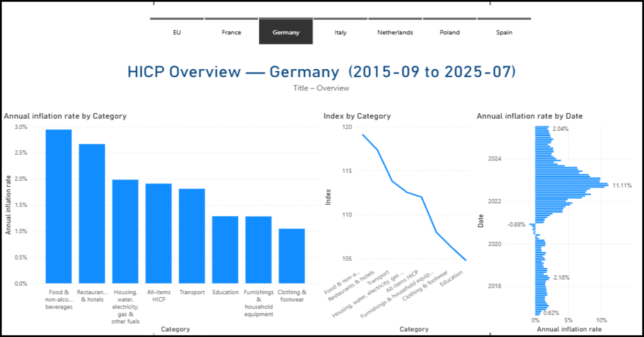Click the Housing, water, electricity bar
The image size is (644, 337).
click(x=125, y=231)
